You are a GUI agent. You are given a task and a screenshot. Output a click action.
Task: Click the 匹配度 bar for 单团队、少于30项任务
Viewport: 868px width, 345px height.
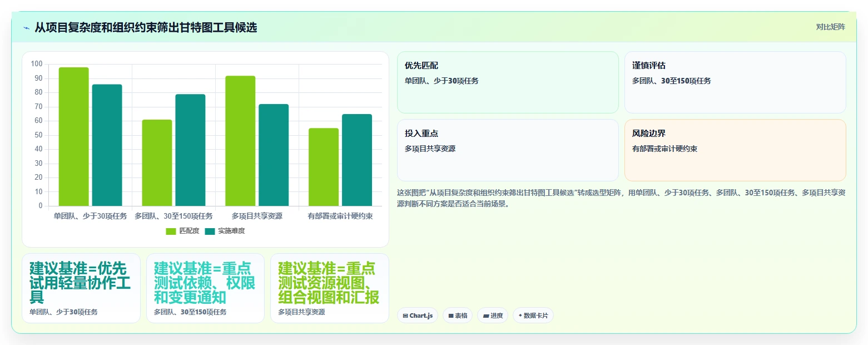[74, 136]
